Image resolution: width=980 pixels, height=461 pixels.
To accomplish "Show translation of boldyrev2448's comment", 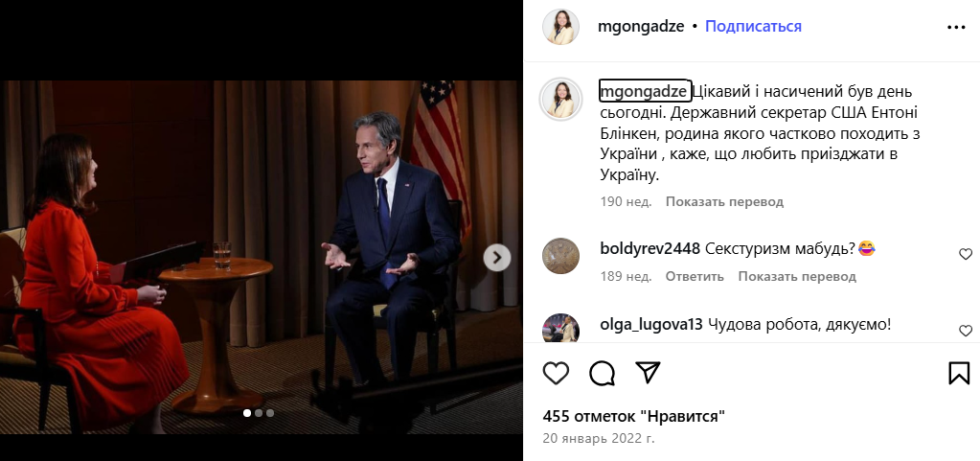I will coord(797,276).
